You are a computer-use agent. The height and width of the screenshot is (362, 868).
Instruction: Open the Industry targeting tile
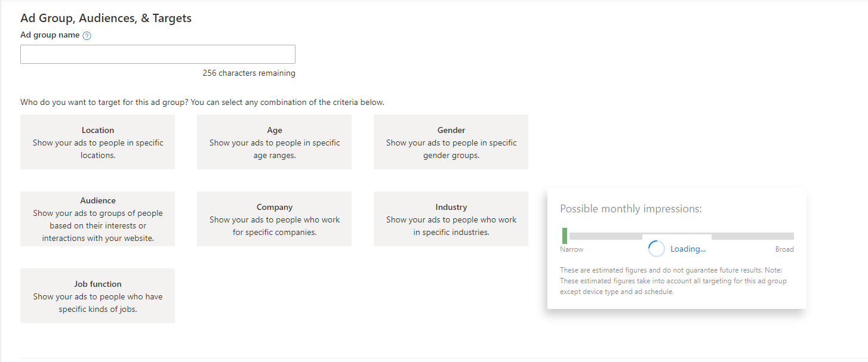pos(451,219)
